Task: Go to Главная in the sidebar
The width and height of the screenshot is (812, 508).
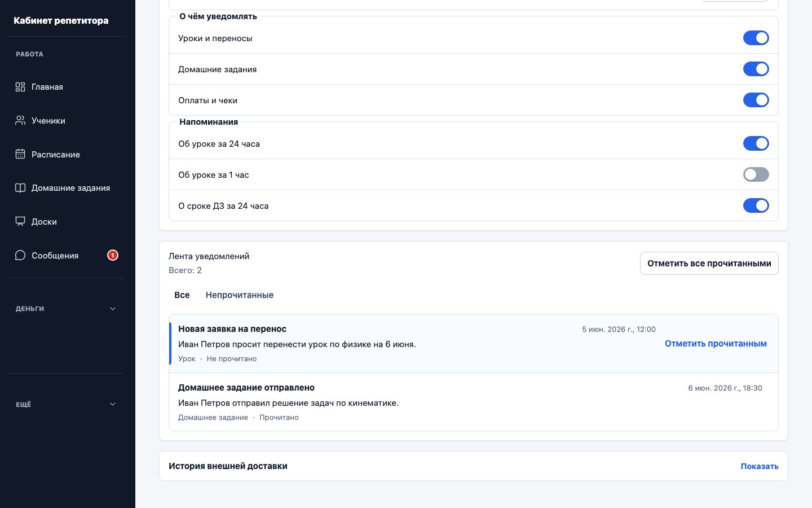Action: tap(67, 87)
